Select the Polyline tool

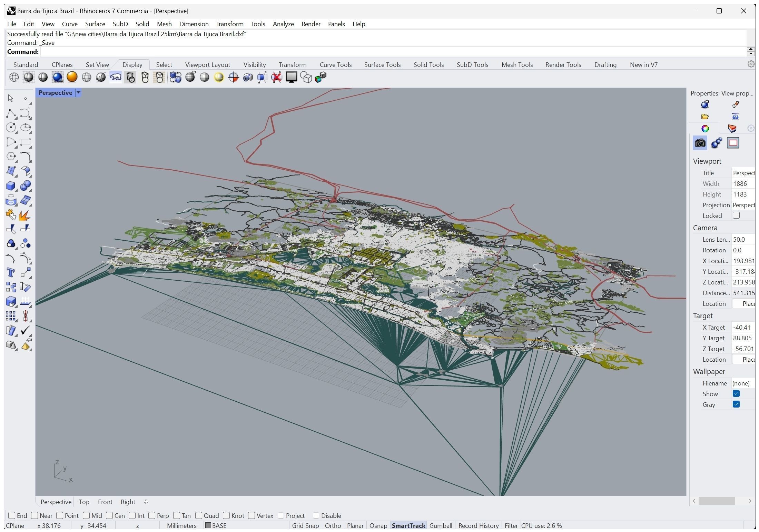(11, 113)
